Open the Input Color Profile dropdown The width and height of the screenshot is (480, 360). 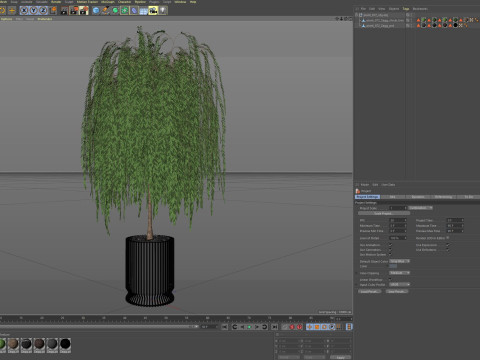tap(399, 284)
